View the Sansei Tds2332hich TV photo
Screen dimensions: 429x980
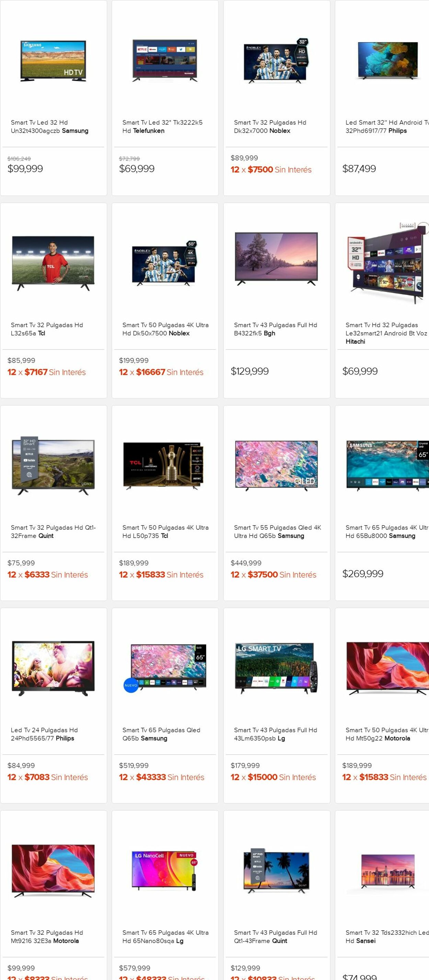click(388, 871)
